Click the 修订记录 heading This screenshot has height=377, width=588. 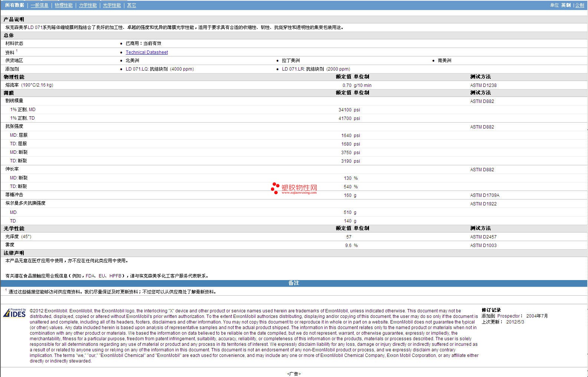click(x=491, y=310)
